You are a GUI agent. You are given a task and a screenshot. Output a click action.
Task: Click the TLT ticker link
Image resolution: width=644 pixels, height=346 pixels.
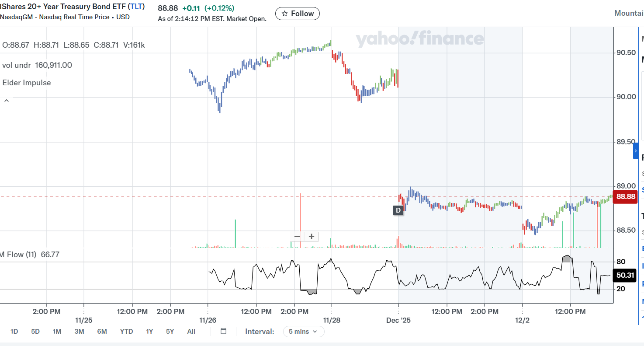coord(136,7)
